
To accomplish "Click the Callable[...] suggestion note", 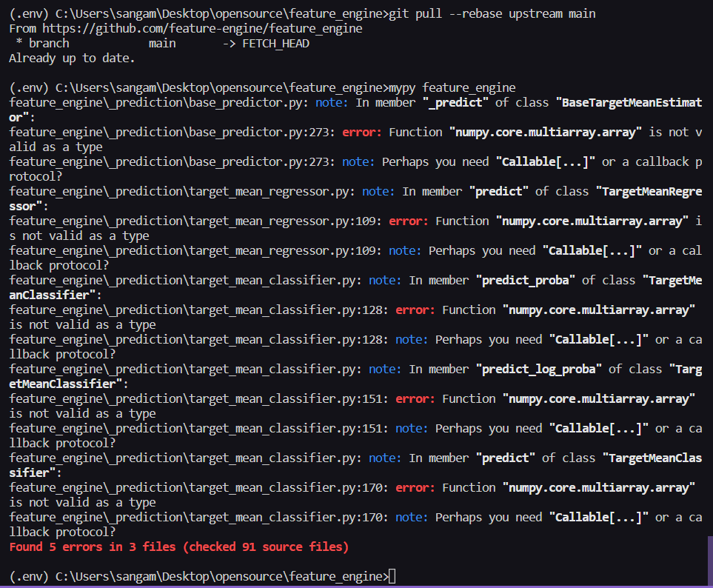I will pos(544,161).
